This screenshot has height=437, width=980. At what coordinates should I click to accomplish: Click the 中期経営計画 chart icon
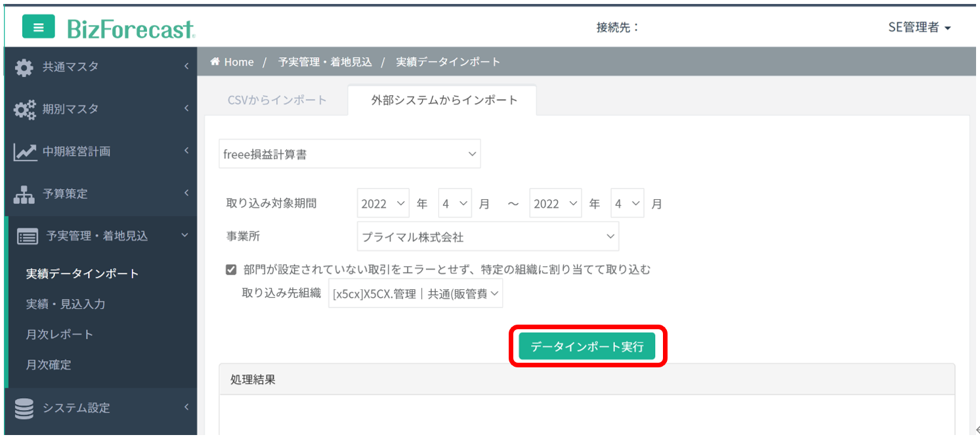pos(25,152)
